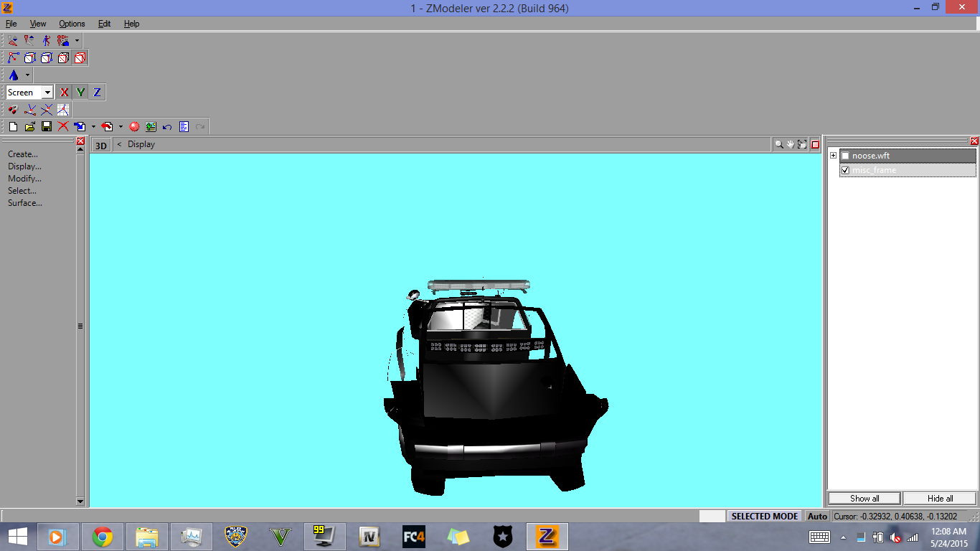This screenshot has width=980, height=551.
Task: Select the vertices editing level icon
Action: (14, 58)
